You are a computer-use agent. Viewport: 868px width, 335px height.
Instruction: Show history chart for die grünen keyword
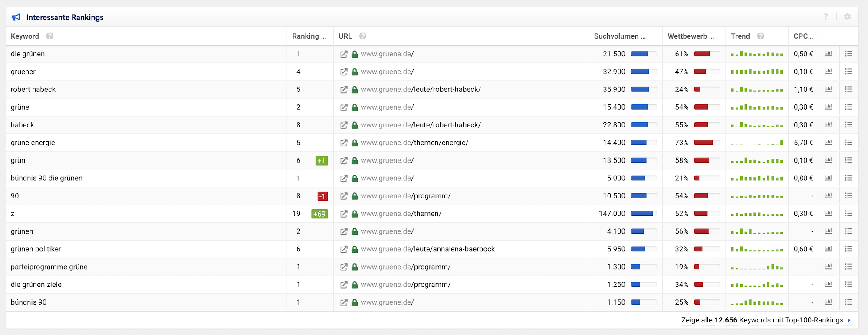(x=829, y=54)
